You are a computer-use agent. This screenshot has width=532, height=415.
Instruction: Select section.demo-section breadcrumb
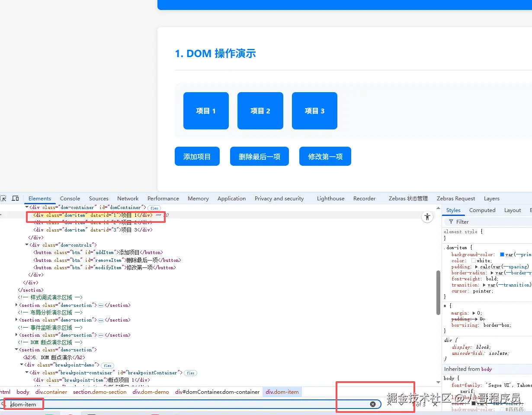point(100,392)
